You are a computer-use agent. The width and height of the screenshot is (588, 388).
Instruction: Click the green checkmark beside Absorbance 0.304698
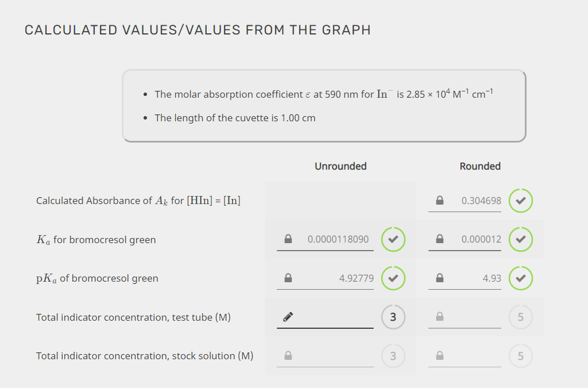(521, 201)
